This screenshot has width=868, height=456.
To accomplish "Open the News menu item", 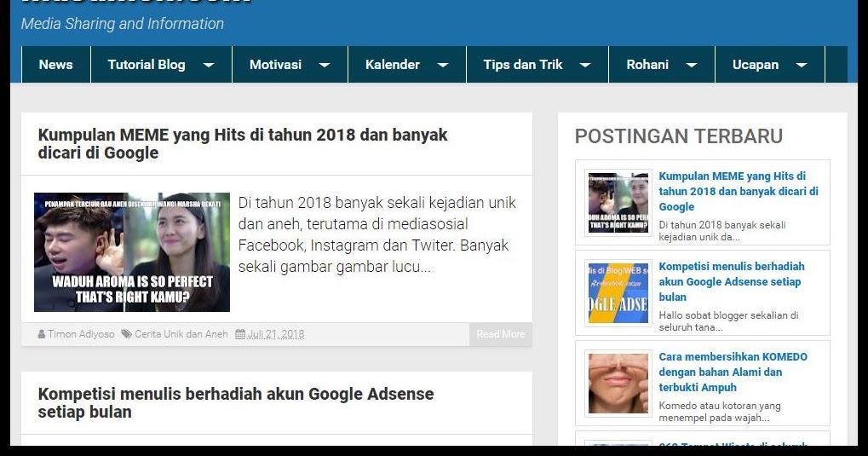I will point(56,64).
